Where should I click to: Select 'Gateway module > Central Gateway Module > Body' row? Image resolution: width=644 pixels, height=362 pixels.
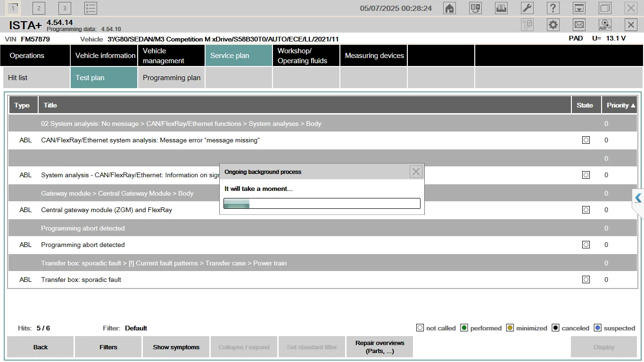322,193
